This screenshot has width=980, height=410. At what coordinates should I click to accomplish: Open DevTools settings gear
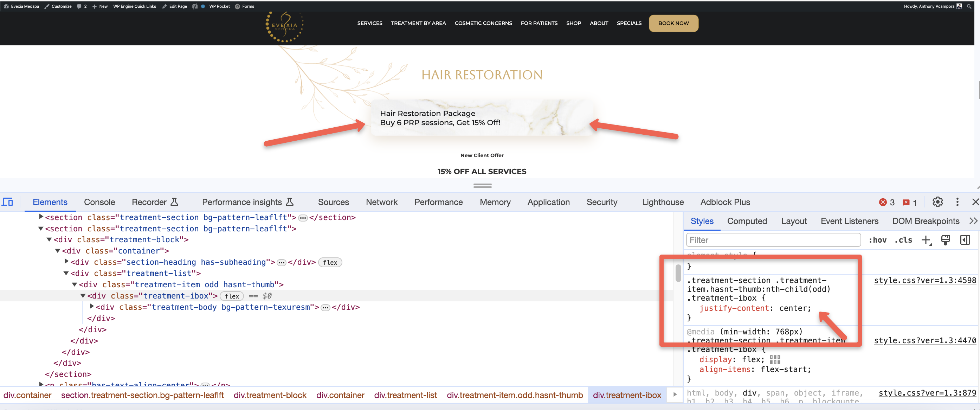(x=937, y=202)
